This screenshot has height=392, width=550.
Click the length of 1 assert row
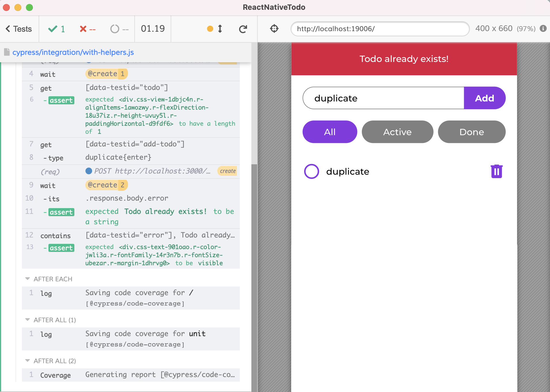[131, 115]
